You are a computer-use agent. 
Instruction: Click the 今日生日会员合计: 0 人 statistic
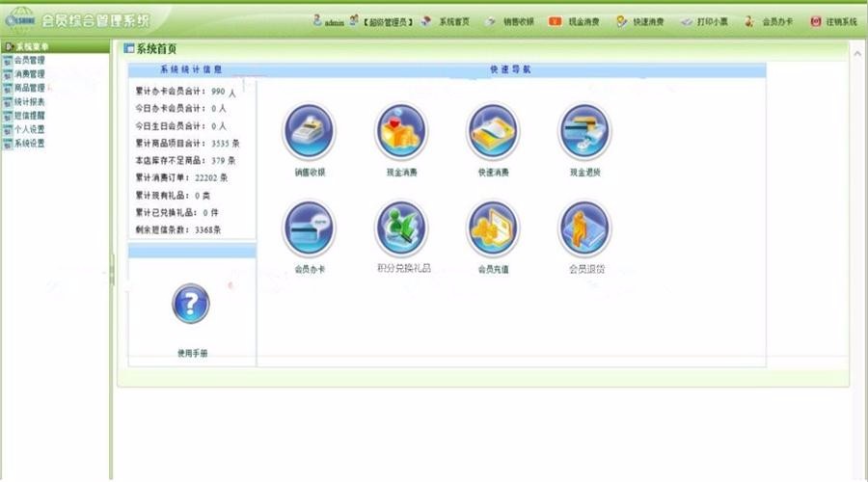180,126
